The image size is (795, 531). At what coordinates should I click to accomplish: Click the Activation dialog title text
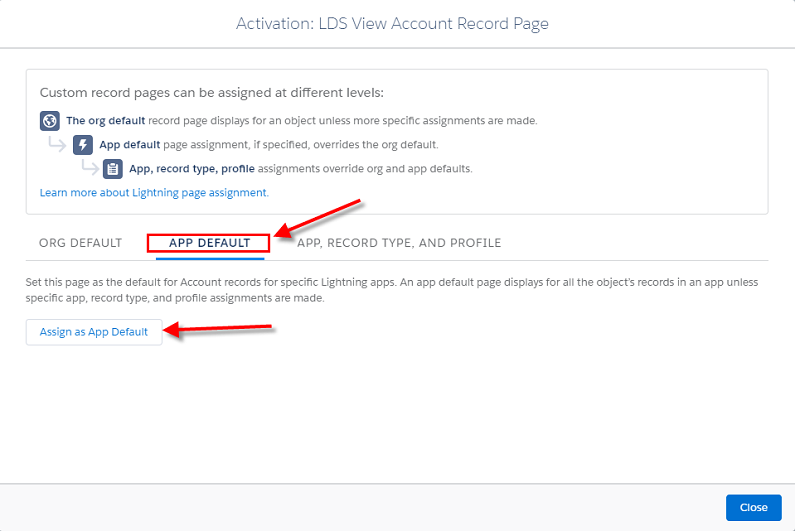pos(392,23)
